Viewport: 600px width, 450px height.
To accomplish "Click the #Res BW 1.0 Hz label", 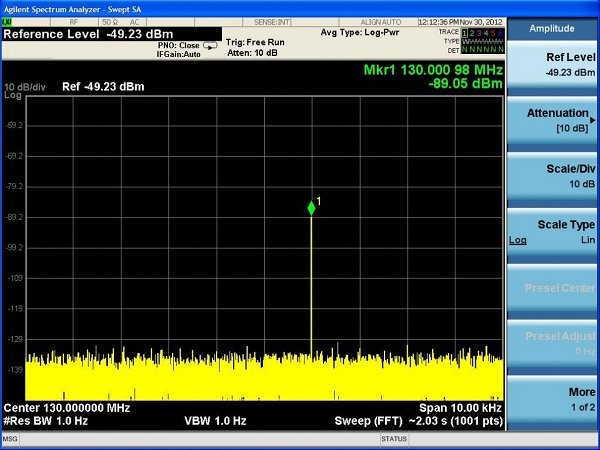I will (46, 421).
